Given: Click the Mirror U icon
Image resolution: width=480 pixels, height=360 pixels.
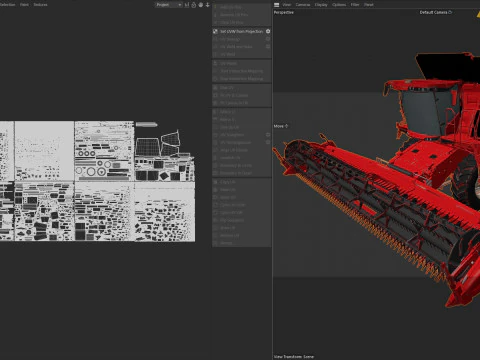Looking at the screenshot, I should pyautogui.click(x=215, y=112).
